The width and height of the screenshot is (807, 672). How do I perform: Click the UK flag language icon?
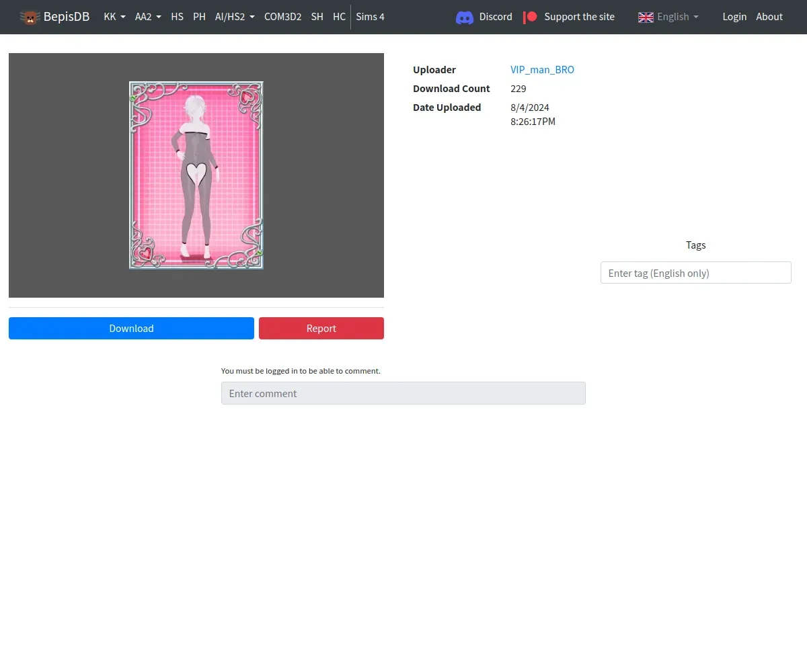[x=646, y=17]
